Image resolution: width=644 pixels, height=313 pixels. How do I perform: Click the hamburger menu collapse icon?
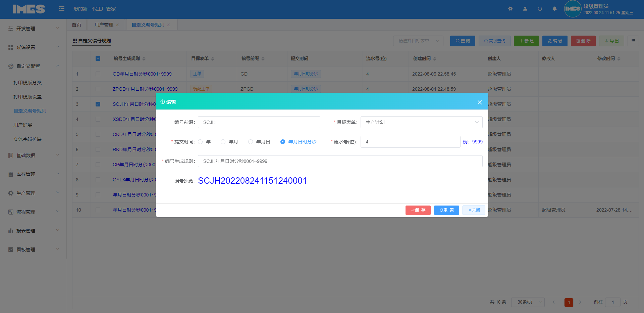tap(61, 9)
